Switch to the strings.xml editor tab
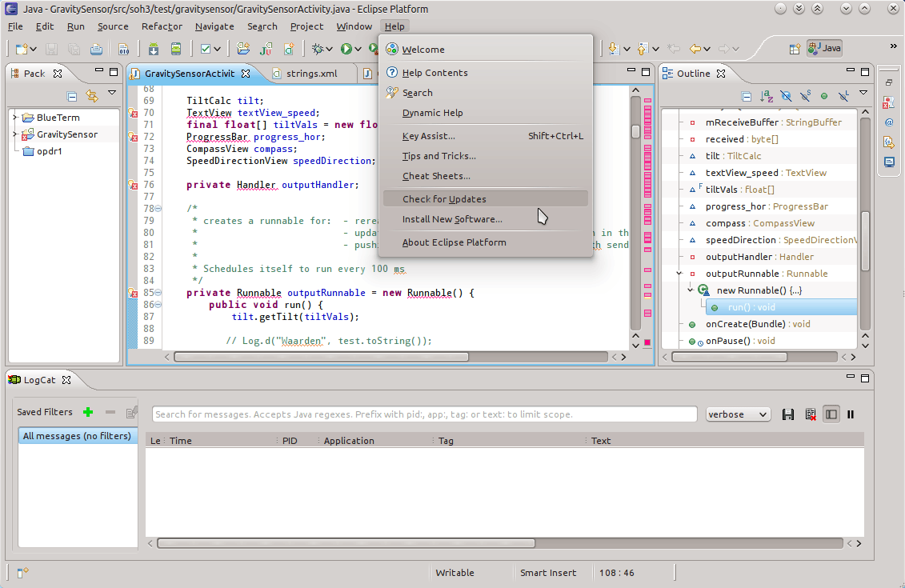 coord(310,74)
